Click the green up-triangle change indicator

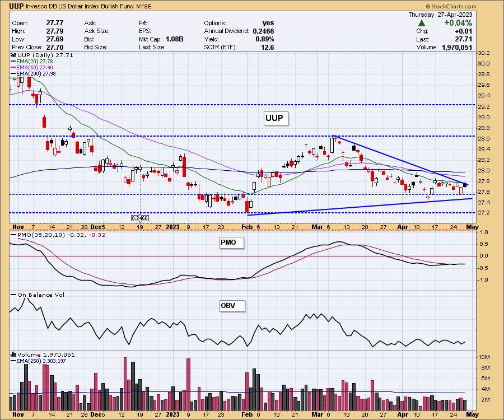(x=422, y=23)
